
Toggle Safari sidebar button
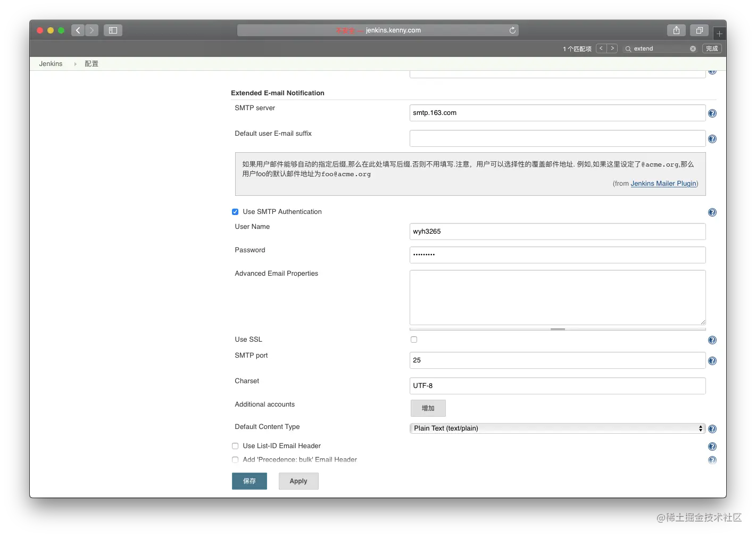[113, 30]
